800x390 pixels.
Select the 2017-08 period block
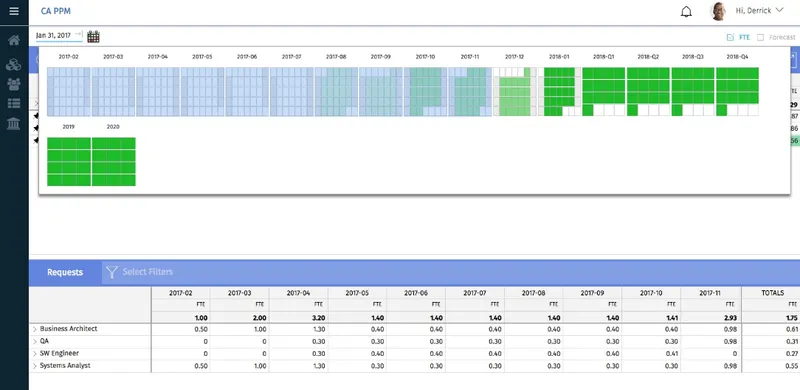336,91
